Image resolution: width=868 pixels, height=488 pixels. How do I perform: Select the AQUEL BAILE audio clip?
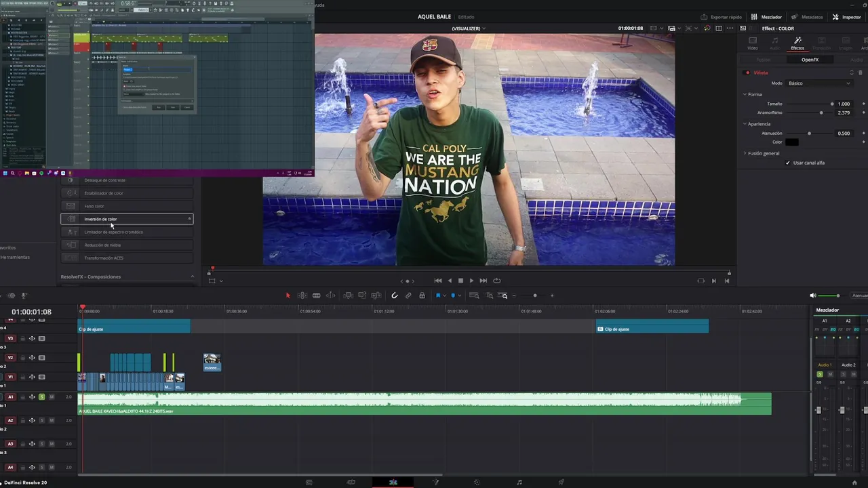click(x=425, y=404)
